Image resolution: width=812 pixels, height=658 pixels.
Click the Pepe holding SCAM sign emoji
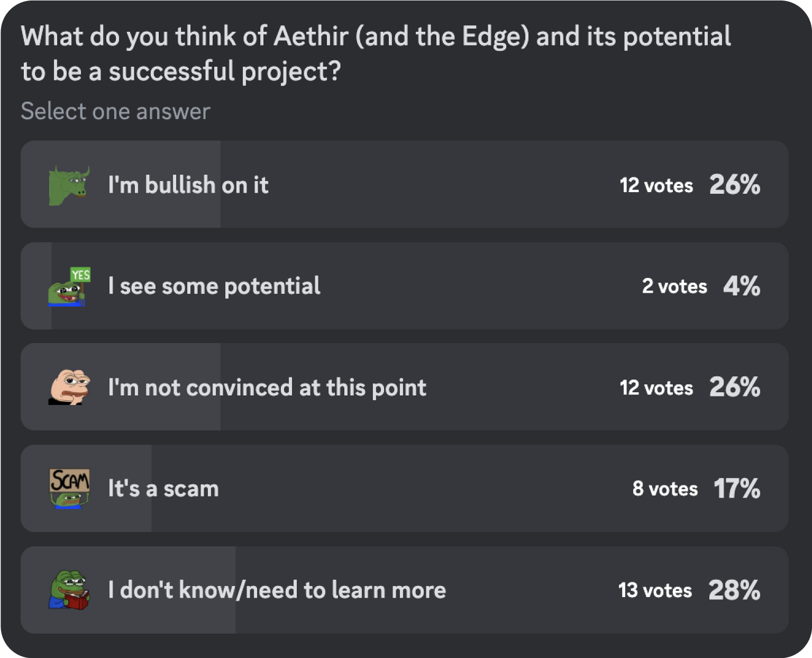69,488
